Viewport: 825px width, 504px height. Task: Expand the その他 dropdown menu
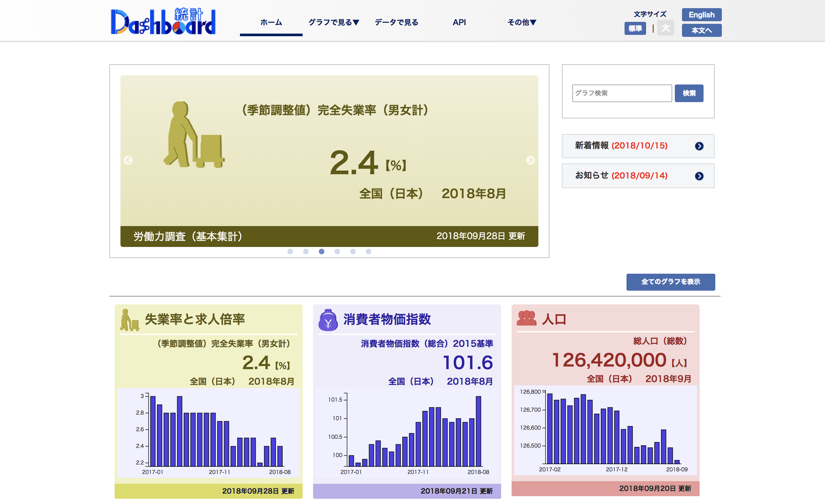519,23
